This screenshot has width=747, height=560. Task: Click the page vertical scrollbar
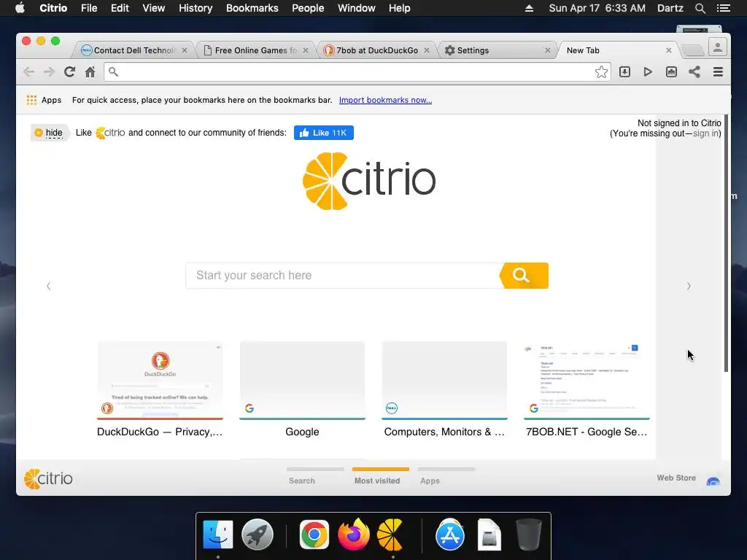[726, 243]
